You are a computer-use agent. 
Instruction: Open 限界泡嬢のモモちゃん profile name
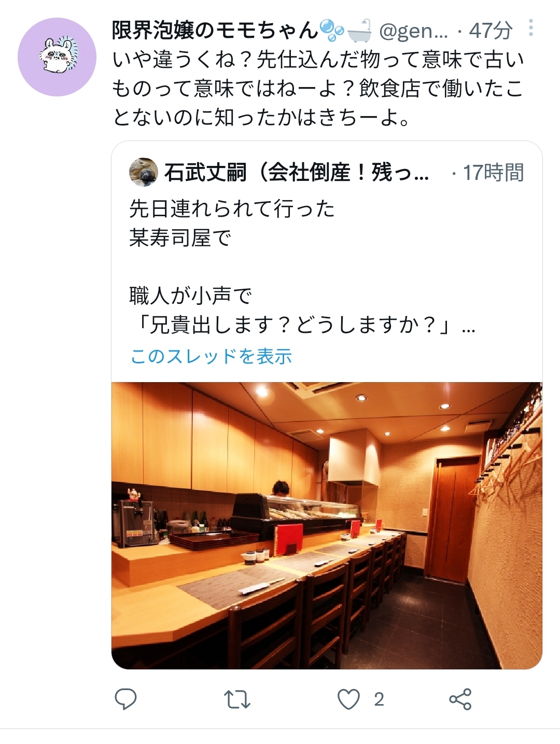tap(215, 30)
